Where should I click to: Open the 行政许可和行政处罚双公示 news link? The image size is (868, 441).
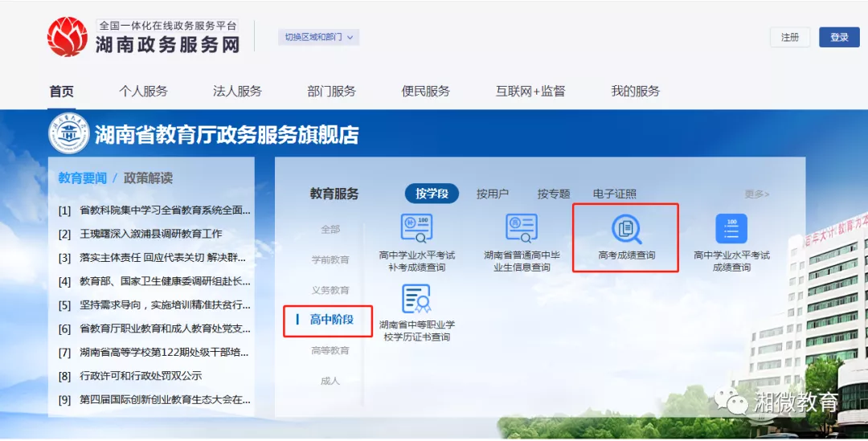point(141,376)
